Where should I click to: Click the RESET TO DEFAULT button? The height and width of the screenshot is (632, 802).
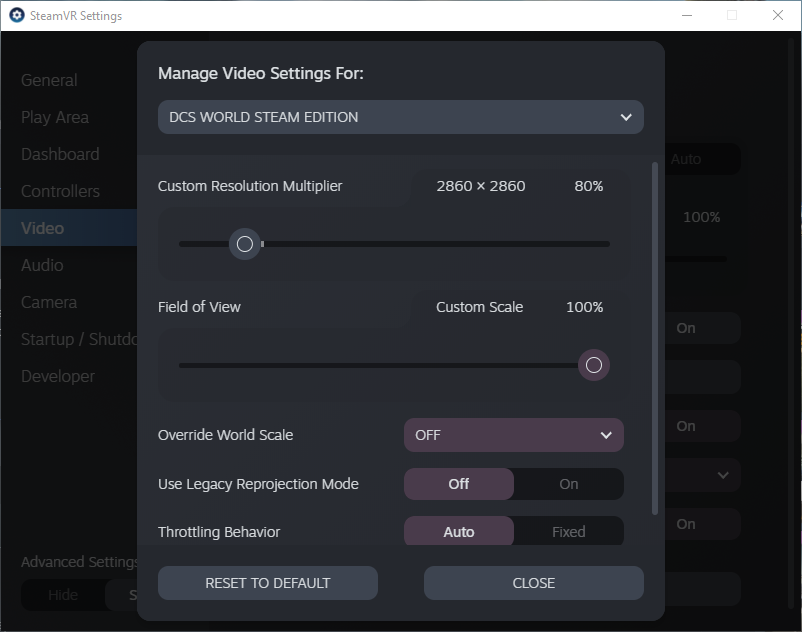268,583
